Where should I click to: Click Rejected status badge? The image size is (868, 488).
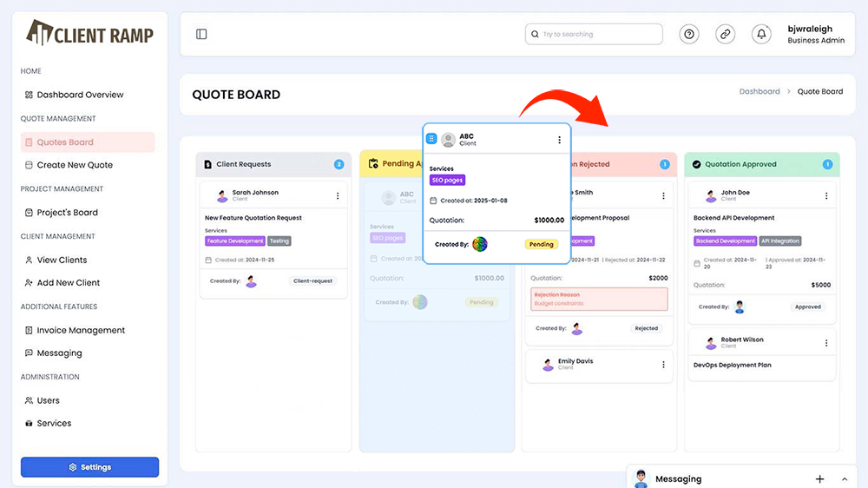(646, 328)
